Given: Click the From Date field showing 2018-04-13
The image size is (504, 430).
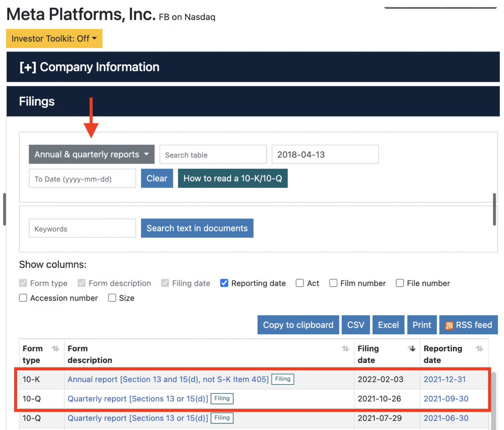Looking at the screenshot, I should coord(325,154).
